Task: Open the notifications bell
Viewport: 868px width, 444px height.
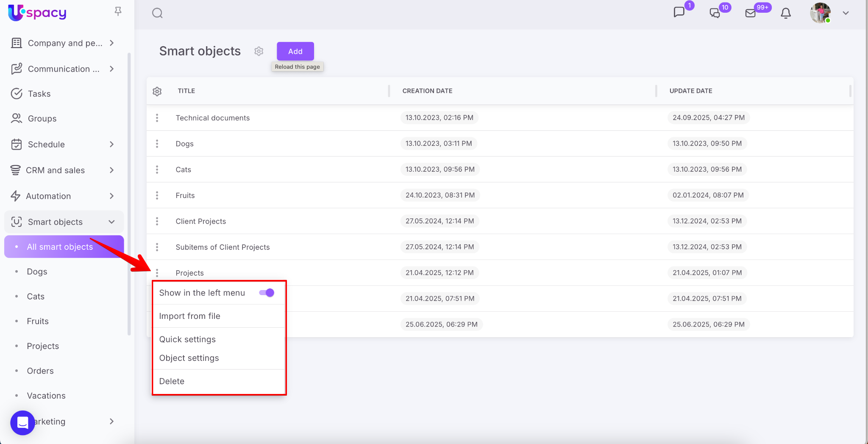Action: point(786,13)
